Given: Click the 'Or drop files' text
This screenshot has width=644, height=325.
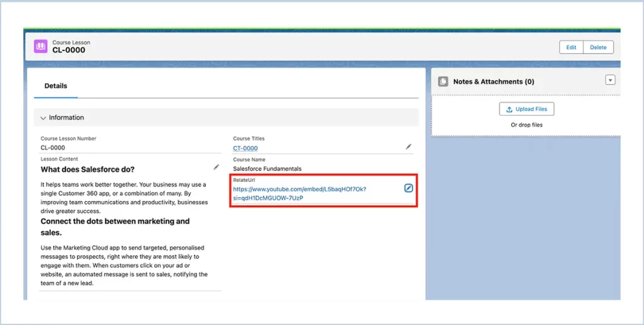Looking at the screenshot, I should 526,125.
